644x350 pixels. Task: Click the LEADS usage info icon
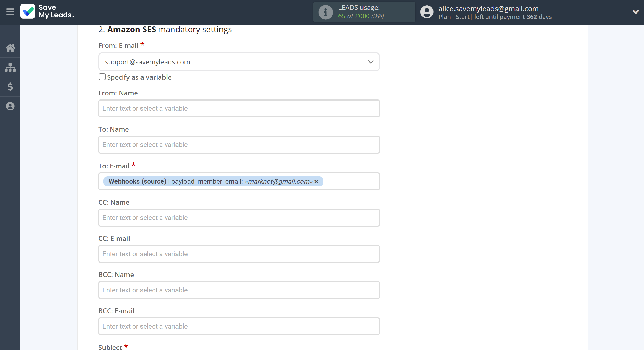point(325,12)
